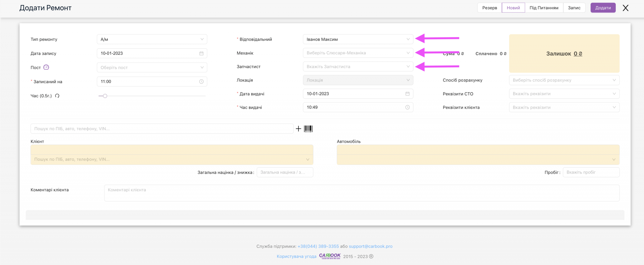Click the Час duration slider handle
The width and height of the screenshot is (644, 265).
tap(105, 96)
